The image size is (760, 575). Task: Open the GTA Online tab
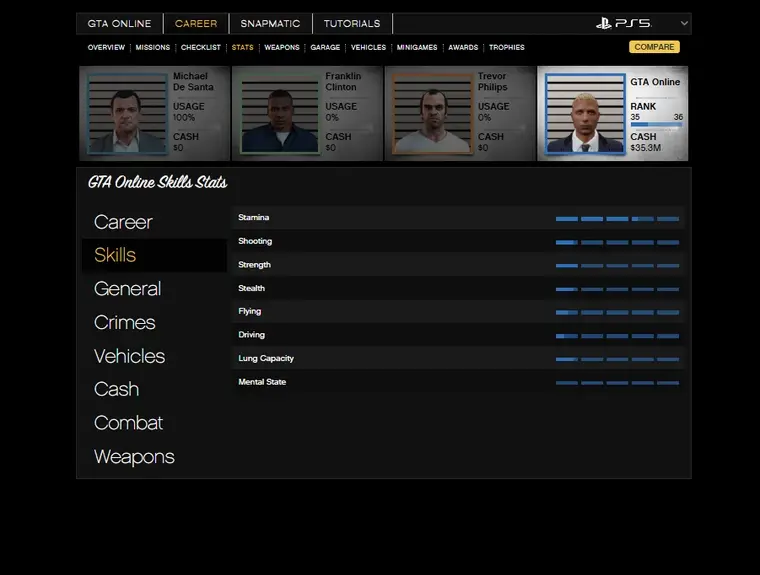(x=119, y=24)
